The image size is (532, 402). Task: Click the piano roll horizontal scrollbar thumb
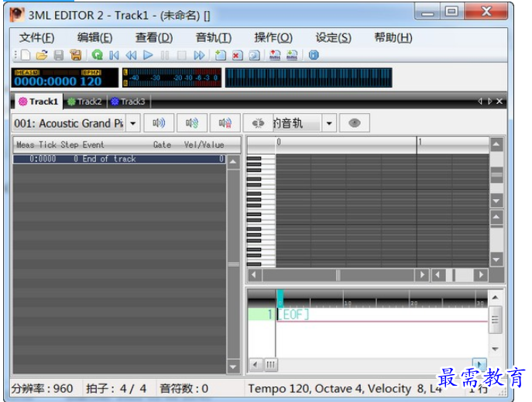pos(338,275)
